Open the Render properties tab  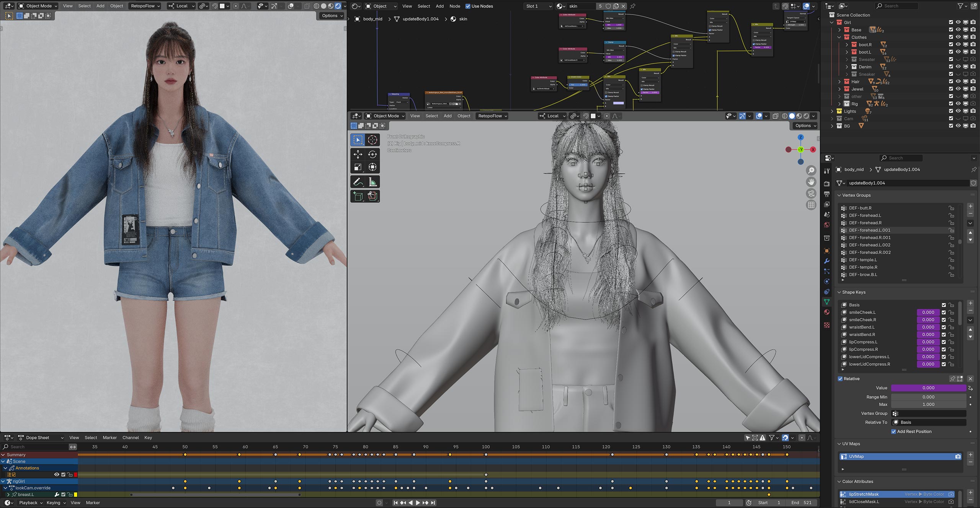point(827,184)
